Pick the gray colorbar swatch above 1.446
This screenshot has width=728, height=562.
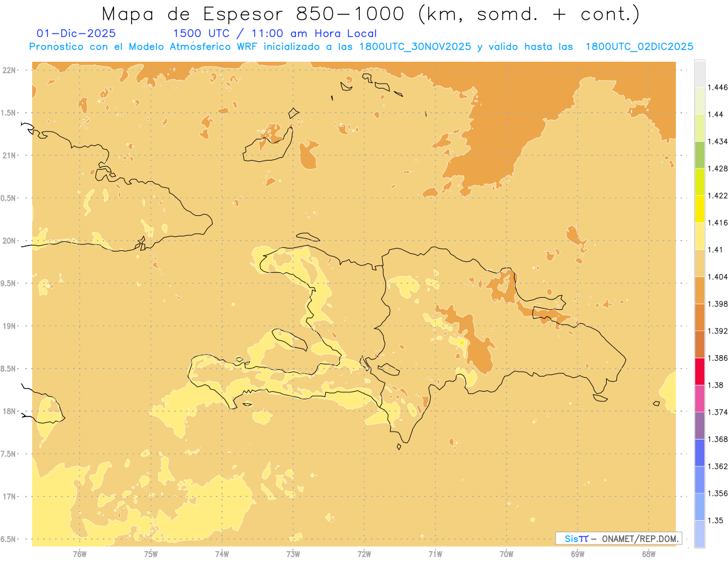pyautogui.click(x=699, y=73)
